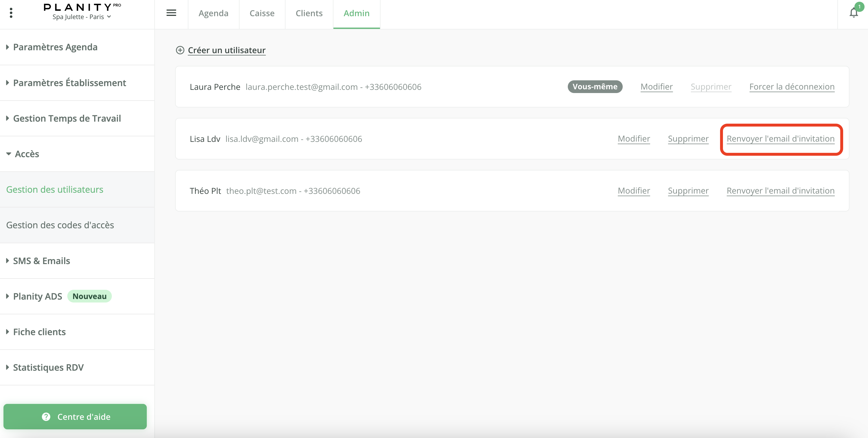Delete user Lisa Ldv via Supprimer
This screenshot has height=438, width=868.
pyautogui.click(x=688, y=139)
